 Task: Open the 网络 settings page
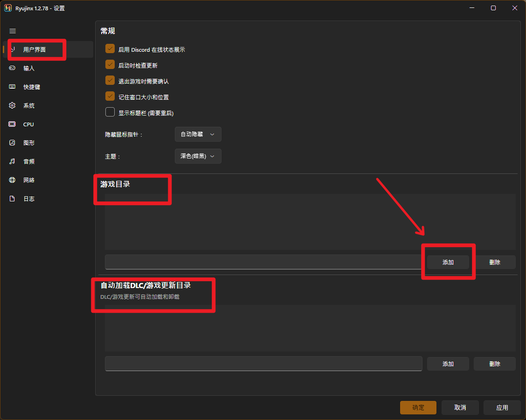pos(48,180)
